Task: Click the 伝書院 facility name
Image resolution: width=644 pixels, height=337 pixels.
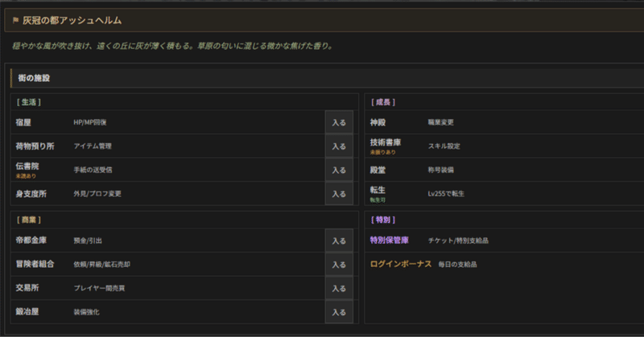Action: tap(27, 166)
